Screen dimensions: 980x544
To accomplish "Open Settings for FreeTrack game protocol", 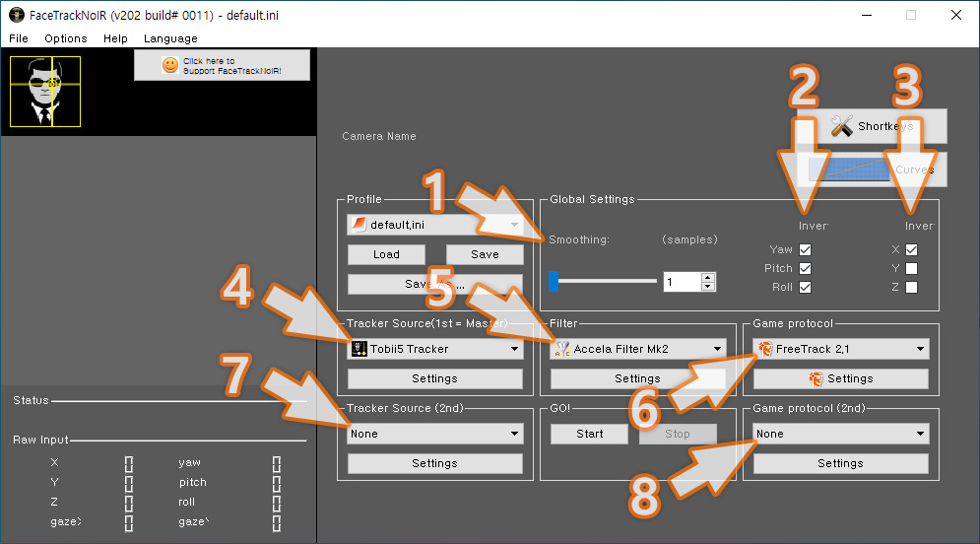I will [x=840, y=378].
